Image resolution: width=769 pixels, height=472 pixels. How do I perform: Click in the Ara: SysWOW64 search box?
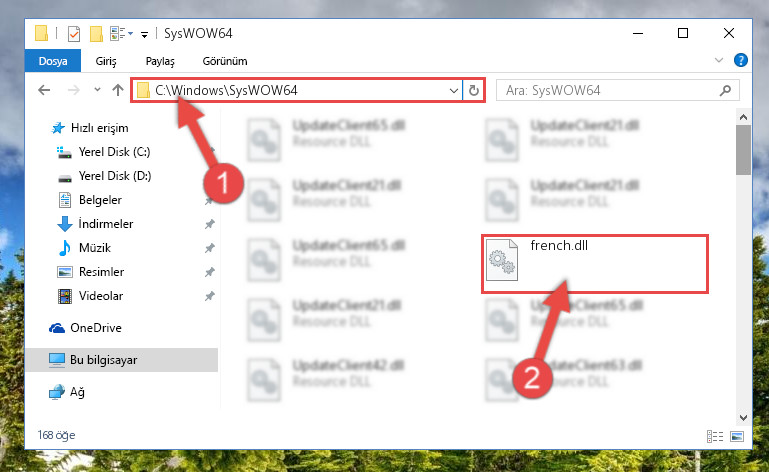point(611,90)
